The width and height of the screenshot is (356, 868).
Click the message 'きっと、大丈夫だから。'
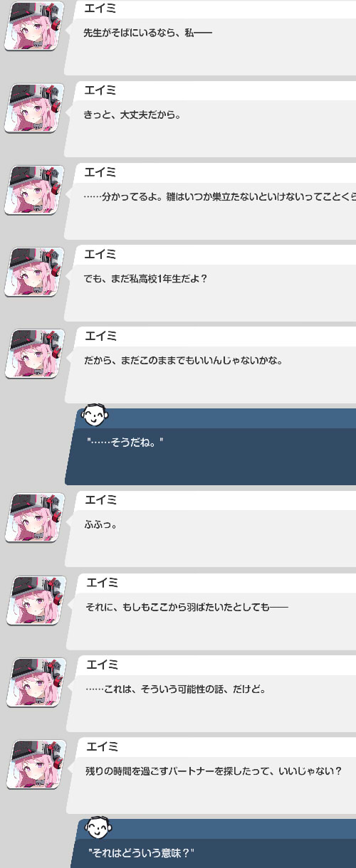pos(132,115)
